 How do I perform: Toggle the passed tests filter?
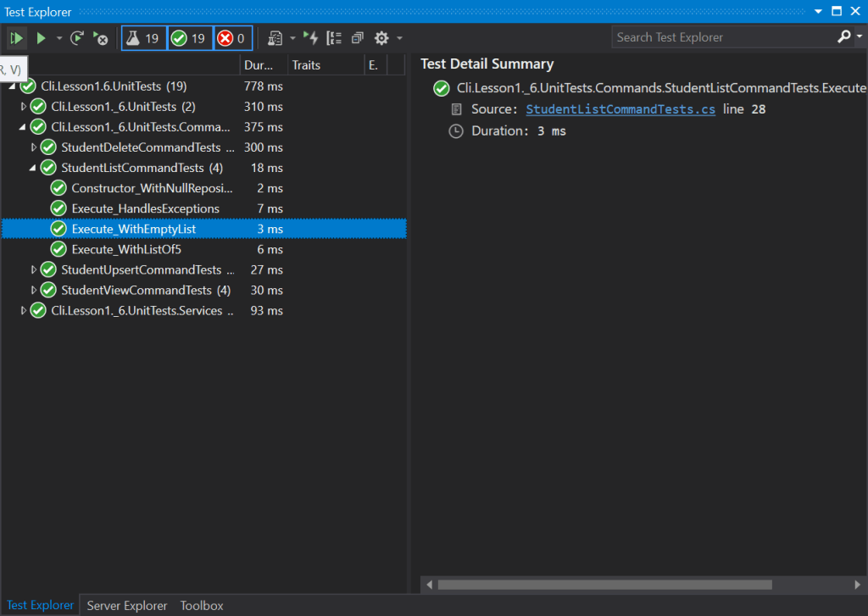190,38
